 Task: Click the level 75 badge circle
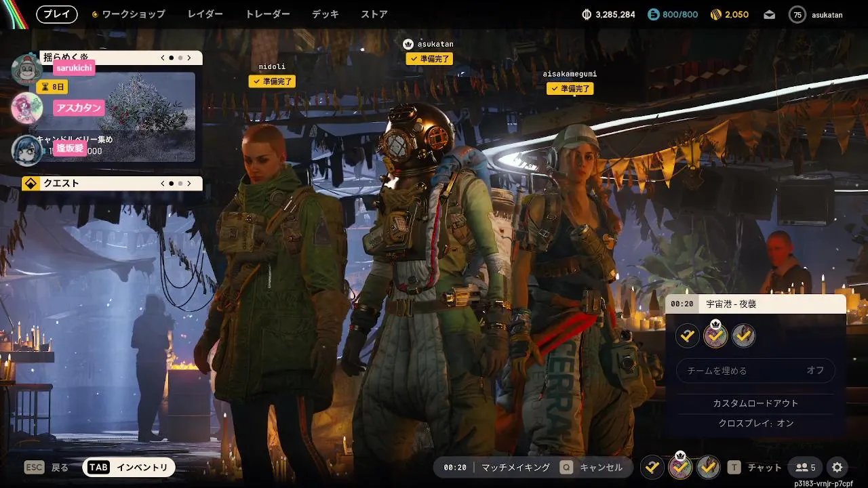(x=797, y=14)
